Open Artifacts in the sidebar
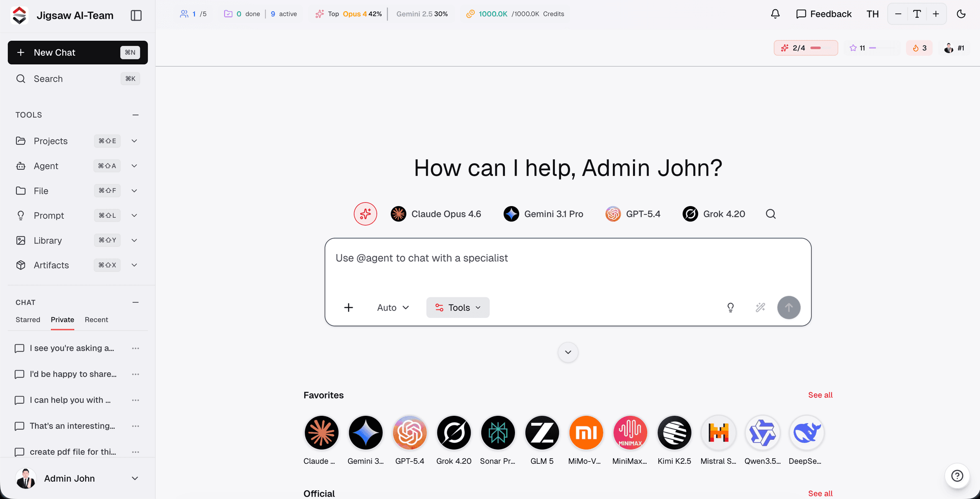 [x=51, y=265]
